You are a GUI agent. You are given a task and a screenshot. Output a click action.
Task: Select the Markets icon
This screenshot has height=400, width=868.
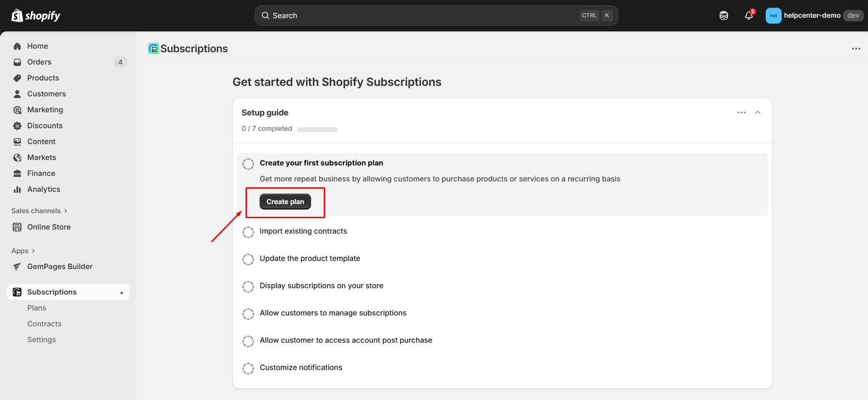[17, 157]
